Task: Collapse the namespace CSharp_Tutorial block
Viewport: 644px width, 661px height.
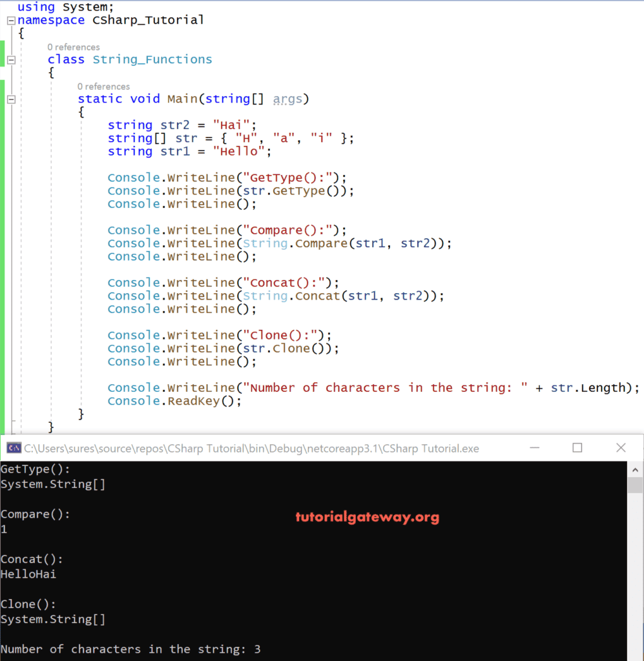Action: pyautogui.click(x=12, y=20)
